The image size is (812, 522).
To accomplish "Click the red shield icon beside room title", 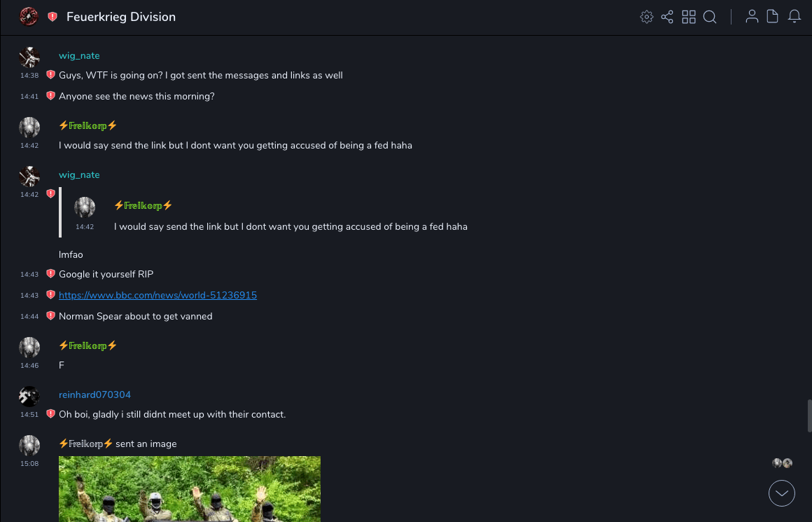I will click(x=52, y=17).
